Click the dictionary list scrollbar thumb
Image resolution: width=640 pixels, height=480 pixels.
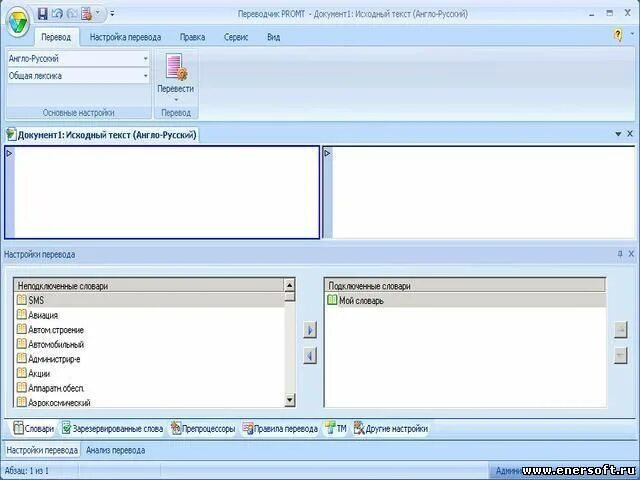pos(289,296)
